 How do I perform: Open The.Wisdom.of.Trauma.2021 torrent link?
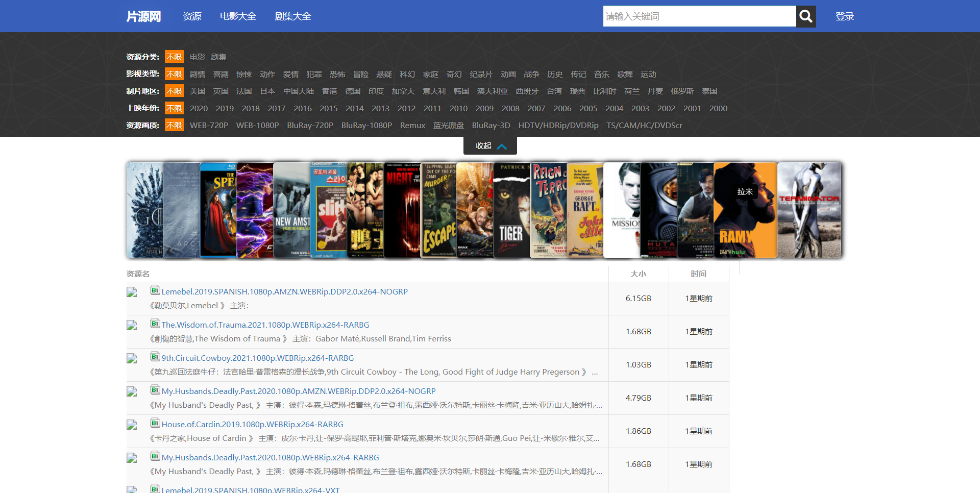click(265, 325)
